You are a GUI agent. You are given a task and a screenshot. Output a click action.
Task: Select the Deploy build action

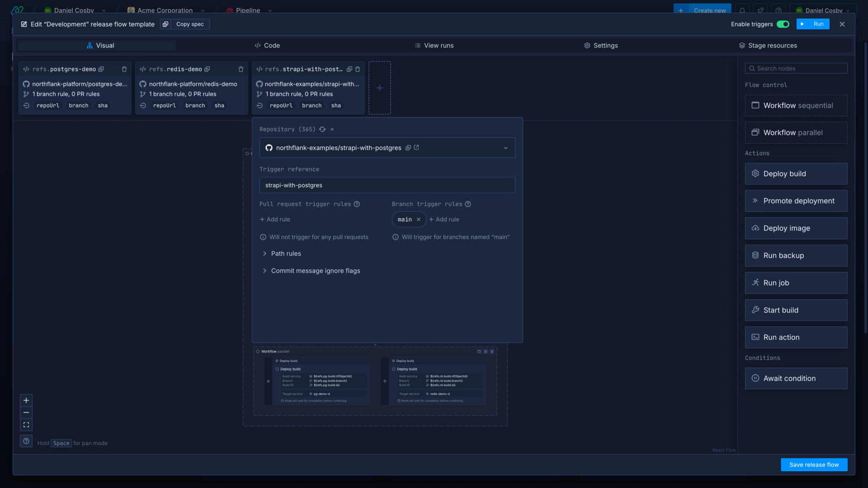point(796,174)
